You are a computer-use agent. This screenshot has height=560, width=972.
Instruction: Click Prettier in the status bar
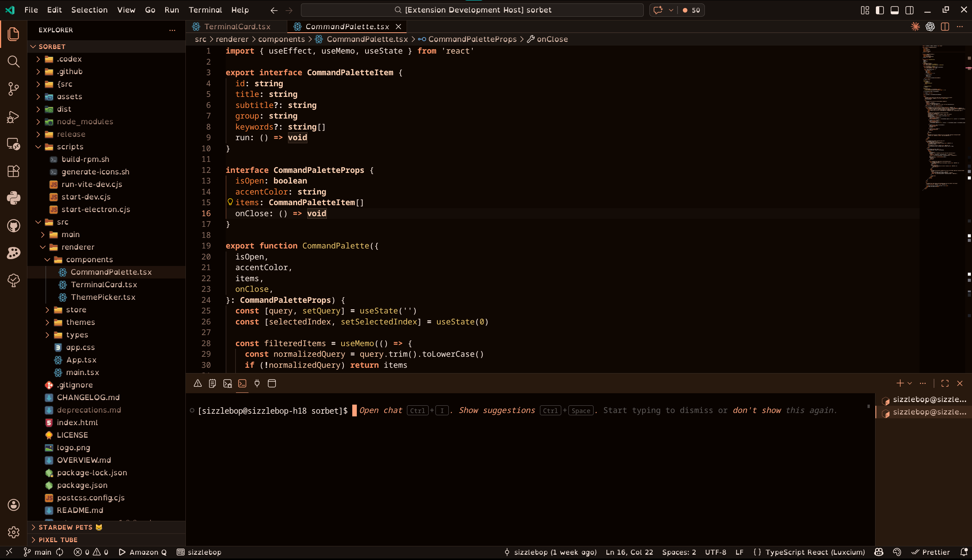[931, 552]
